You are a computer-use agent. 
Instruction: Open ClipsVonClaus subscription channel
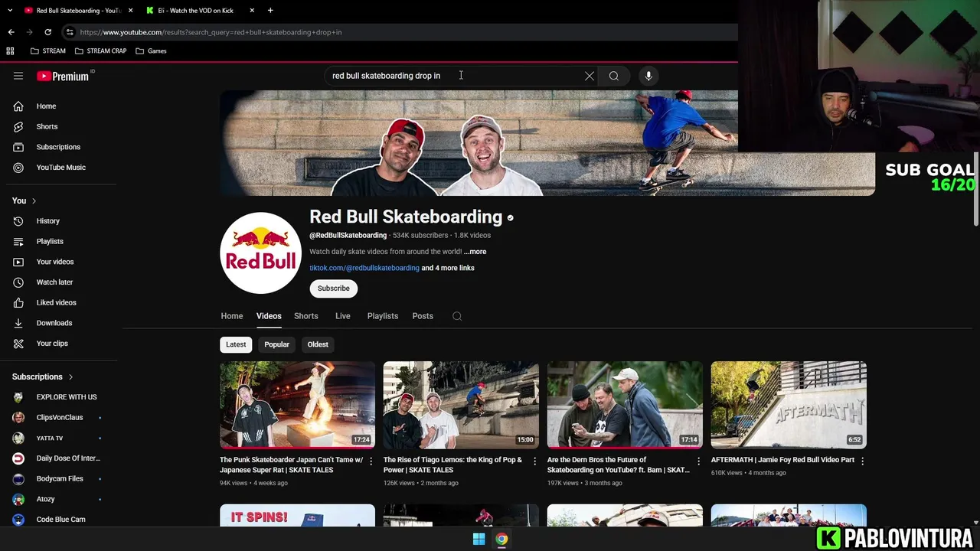pyautogui.click(x=58, y=417)
